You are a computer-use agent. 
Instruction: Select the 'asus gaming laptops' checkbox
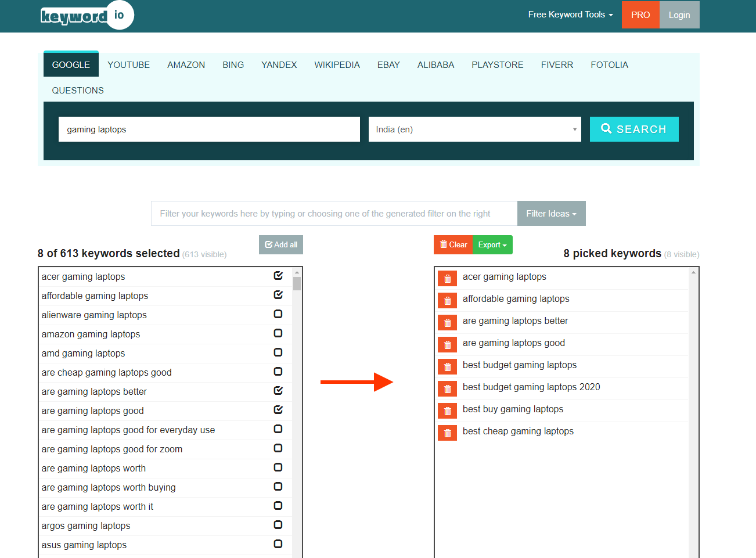click(x=278, y=544)
